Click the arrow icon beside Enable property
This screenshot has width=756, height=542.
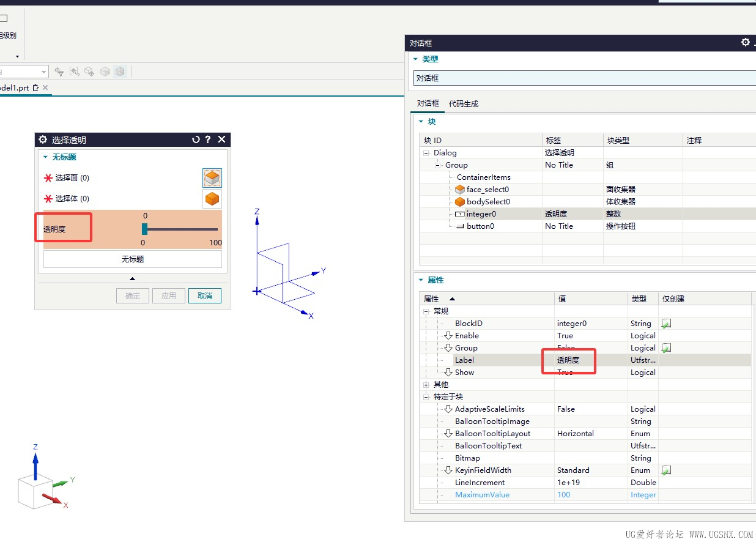pos(448,336)
